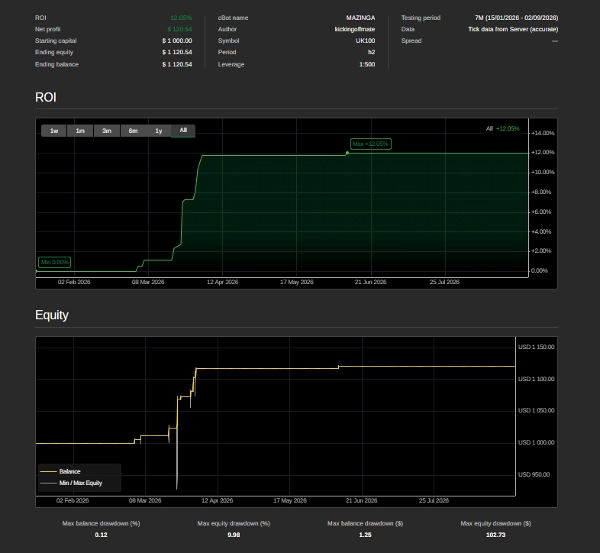Click Ending equity value $1 120.54
Screen dimensions: 600x553
point(177,52)
